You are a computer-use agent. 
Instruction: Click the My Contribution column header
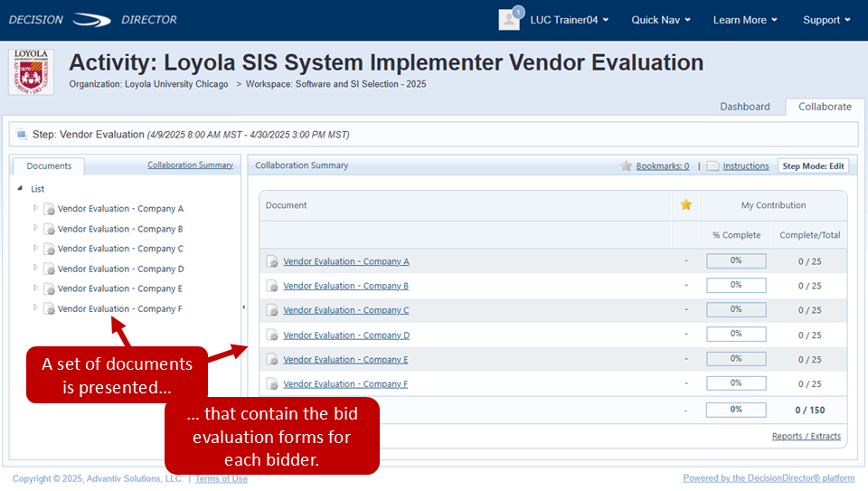(773, 205)
